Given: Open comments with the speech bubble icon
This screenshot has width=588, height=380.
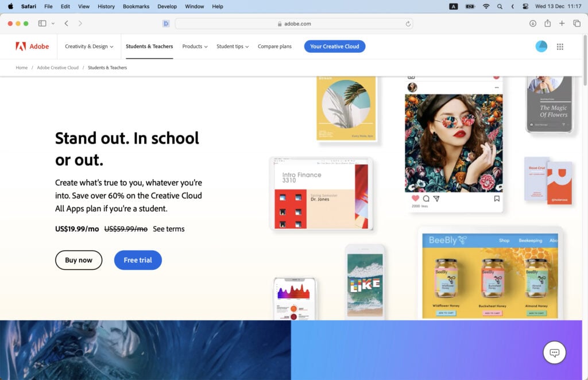Looking at the screenshot, I should (425, 198).
